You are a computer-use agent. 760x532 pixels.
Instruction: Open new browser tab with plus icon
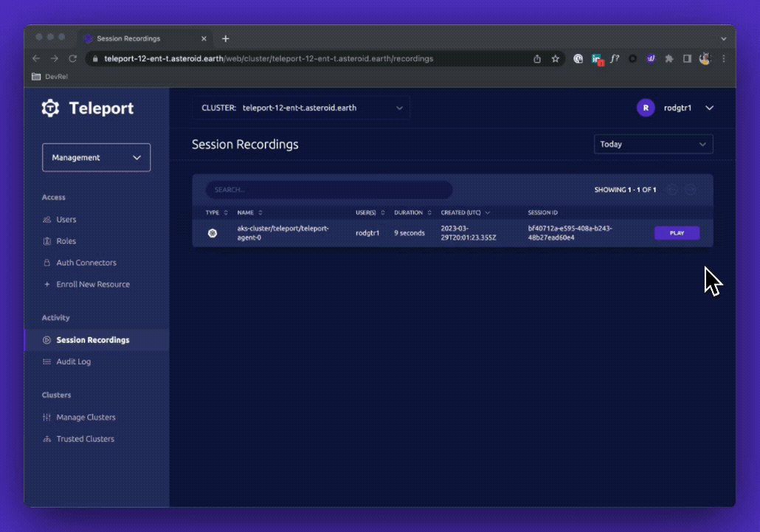(x=226, y=38)
